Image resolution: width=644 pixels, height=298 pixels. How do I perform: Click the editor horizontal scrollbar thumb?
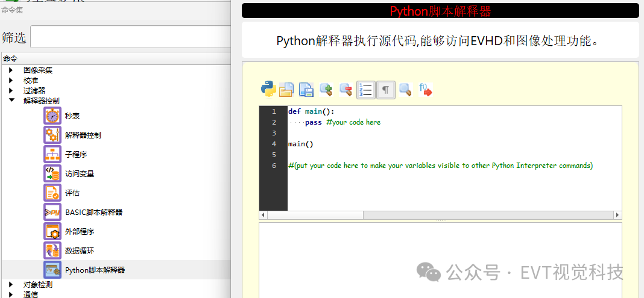tap(315, 215)
